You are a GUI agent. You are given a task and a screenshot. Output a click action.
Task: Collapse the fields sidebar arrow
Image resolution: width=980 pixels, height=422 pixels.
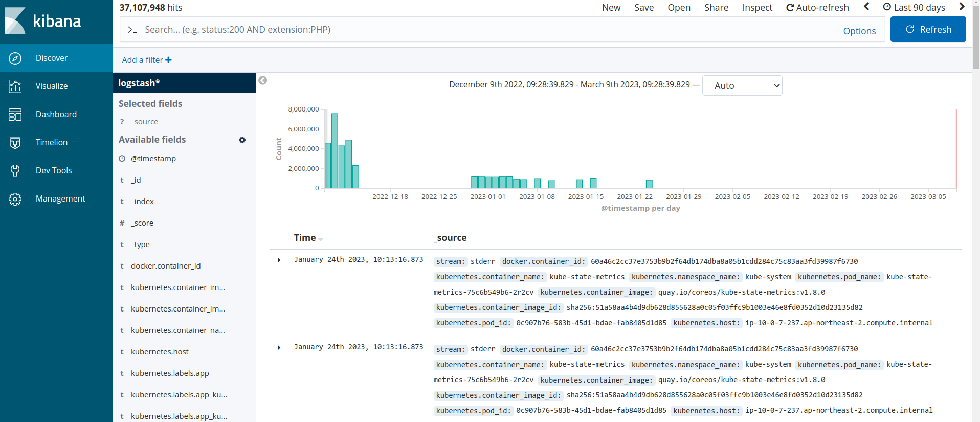coord(263,80)
